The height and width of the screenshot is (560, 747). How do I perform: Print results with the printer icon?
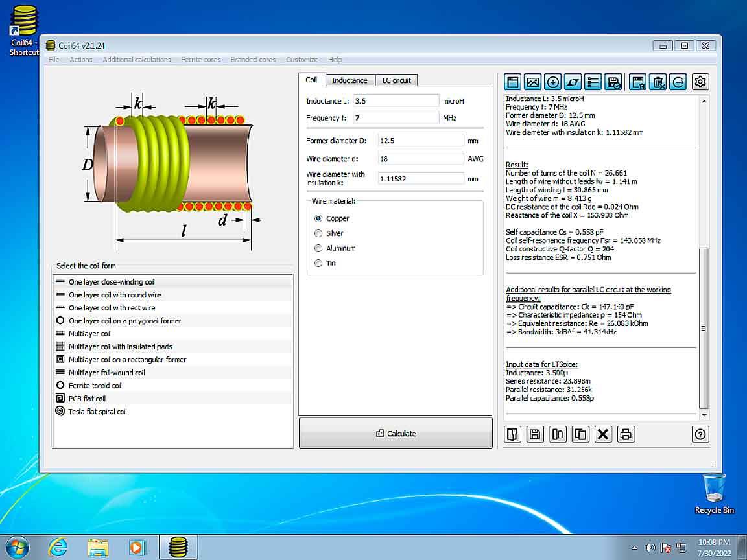tap(626, 434)
